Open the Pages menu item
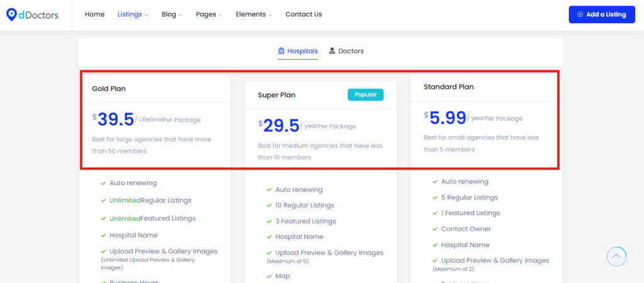The height and width of the screenshot is (283, 644). click(206, 14)
